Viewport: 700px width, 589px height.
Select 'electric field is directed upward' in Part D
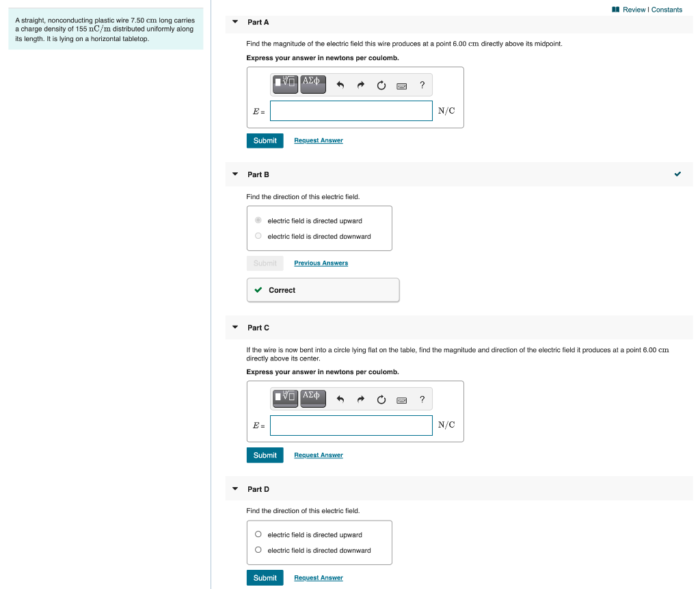pos(258,534)
